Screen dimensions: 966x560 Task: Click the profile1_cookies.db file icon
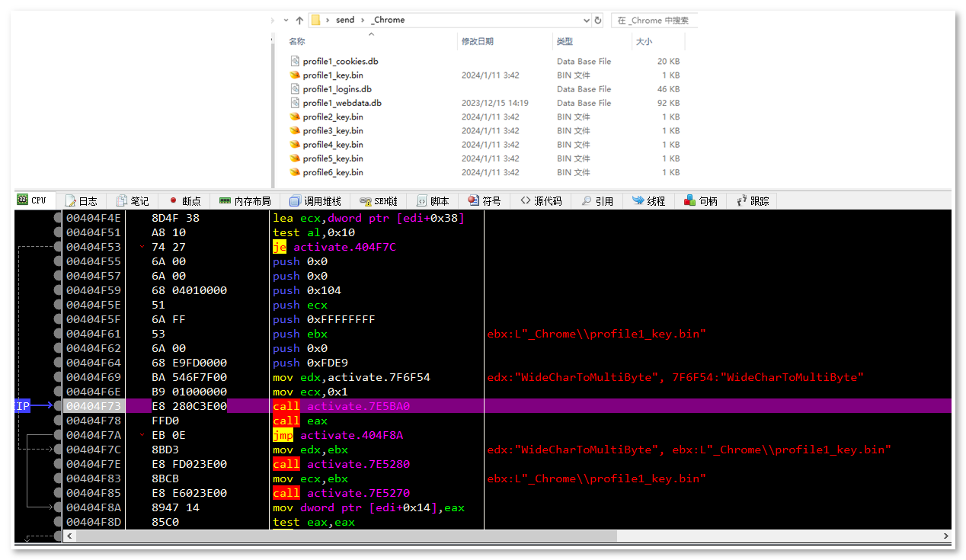tap(295, 61)
